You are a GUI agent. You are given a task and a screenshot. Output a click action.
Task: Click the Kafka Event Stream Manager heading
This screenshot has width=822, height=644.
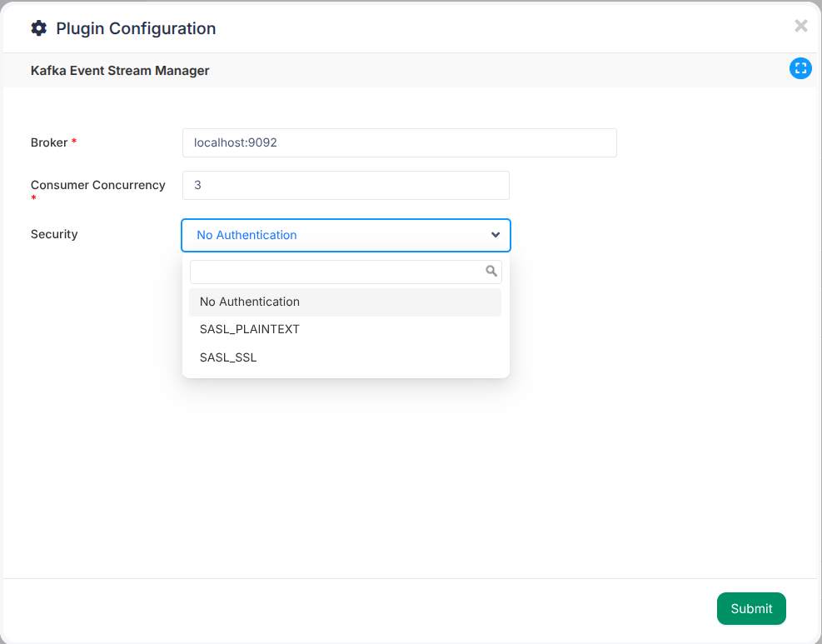pyautogui.click(x=120, y=71)
